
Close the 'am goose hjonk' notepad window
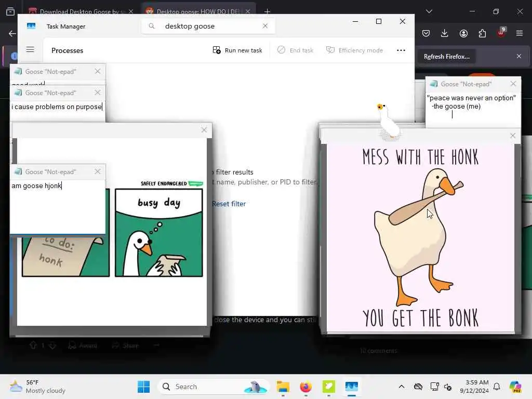coord(98,171)
